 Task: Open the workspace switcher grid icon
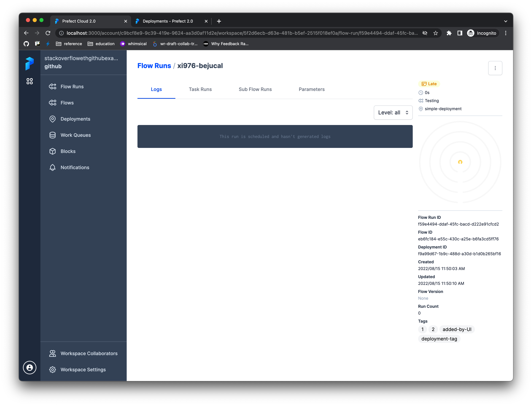point(30,81)
